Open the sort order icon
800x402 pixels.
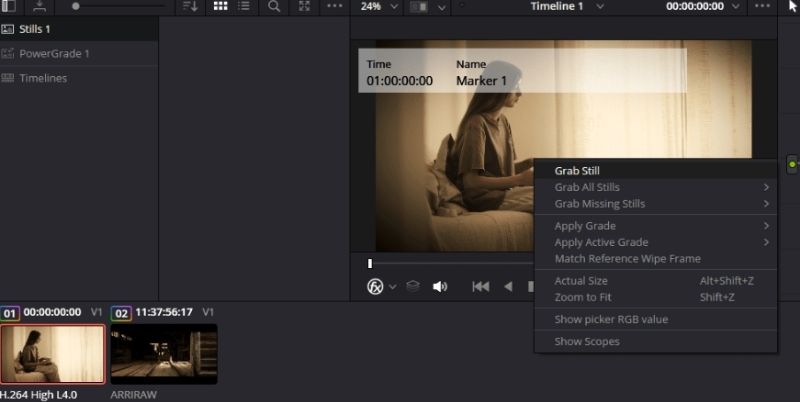point(190,6)
